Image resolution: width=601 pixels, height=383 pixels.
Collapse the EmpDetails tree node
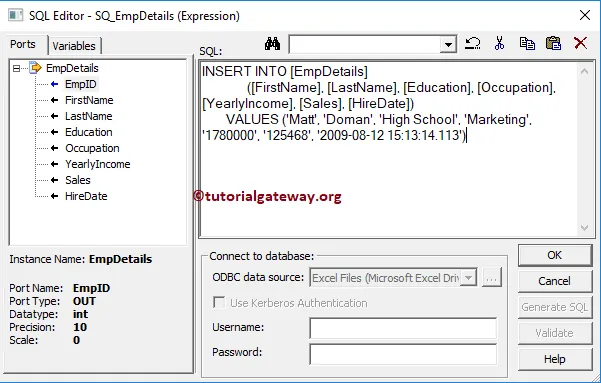point(16,69)
